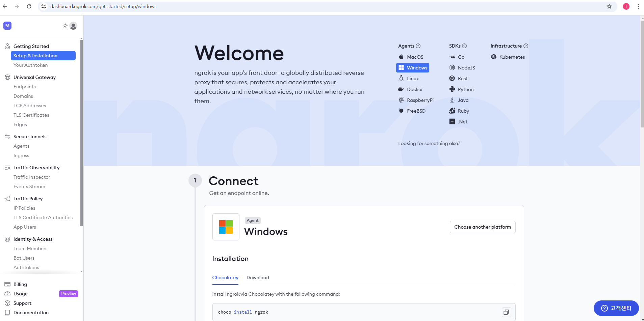Screen dimensions: 644x321
Task: Open TCP Addresses in sidebar
Action: pyautogui.click(x=30, y=106)
